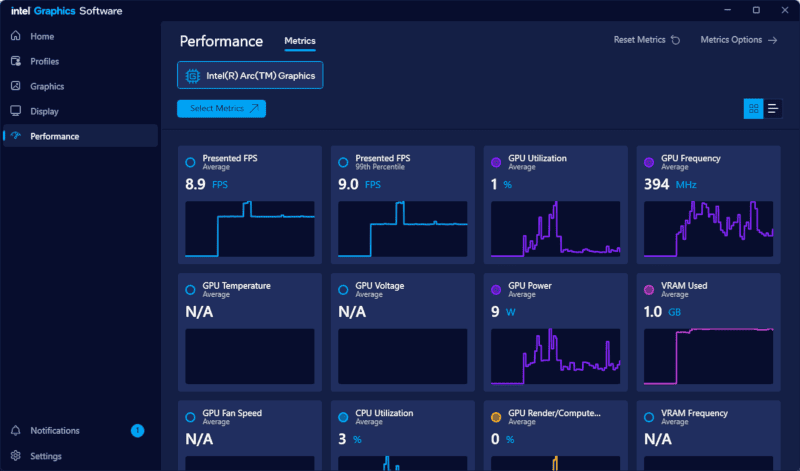Open the Home page from the sidebar
Viewport: 800px width, 471px height.
pos(42,36)
